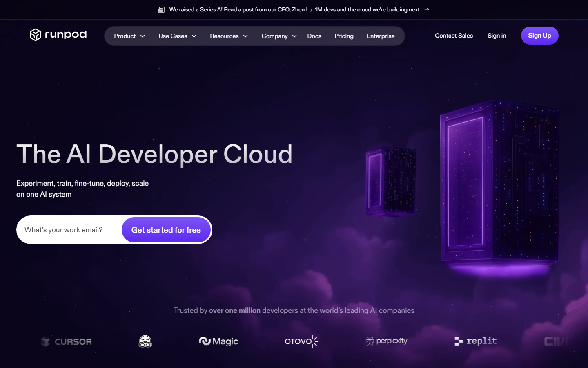588x368 pixels.
Task: Click the Perplexity logo
Action: coord(386,341)
